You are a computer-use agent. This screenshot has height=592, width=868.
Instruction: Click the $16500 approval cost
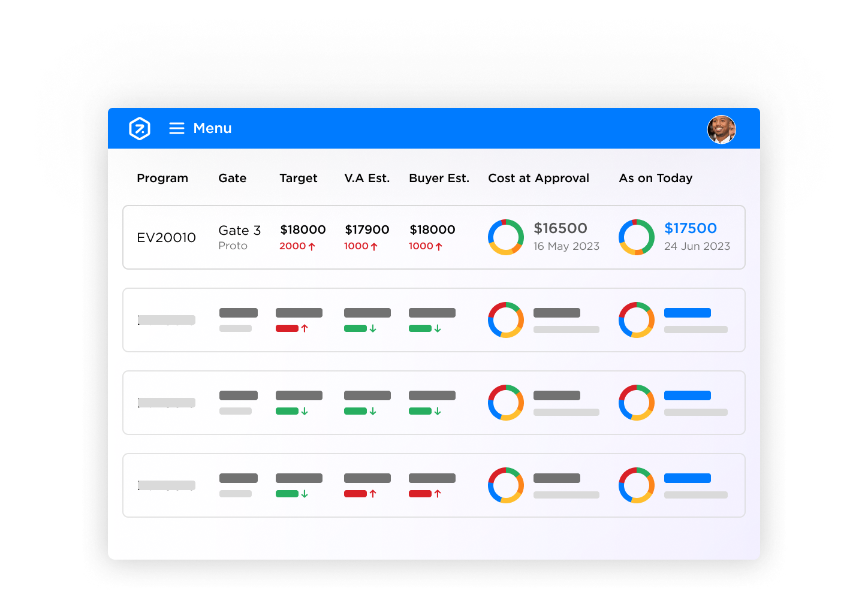pos(560,228)
